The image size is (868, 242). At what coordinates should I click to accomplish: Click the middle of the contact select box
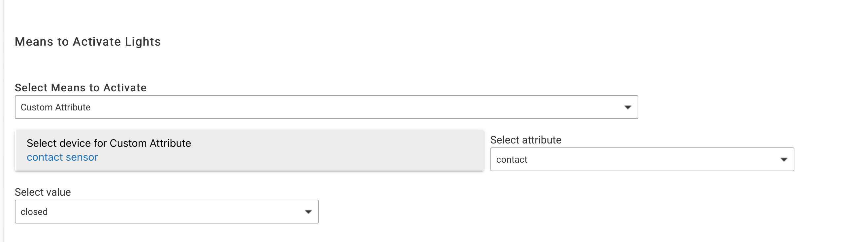(x=642, y=160)
